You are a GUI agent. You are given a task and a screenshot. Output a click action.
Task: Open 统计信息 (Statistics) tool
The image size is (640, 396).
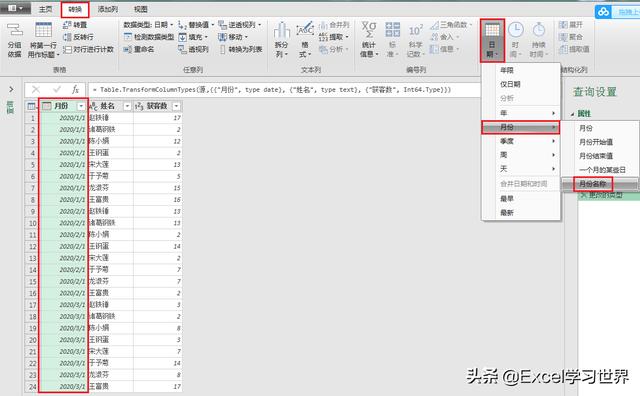[x=369, y=40]
